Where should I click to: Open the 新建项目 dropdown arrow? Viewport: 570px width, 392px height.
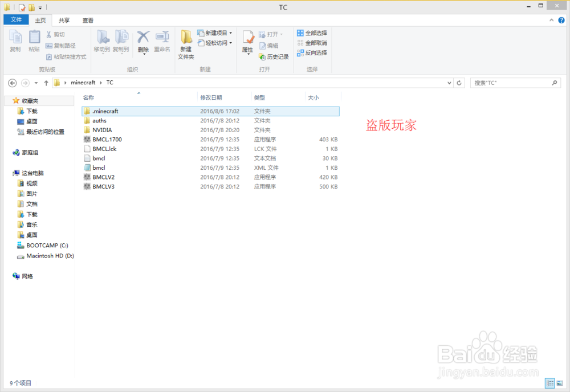(x=230, y=34)
